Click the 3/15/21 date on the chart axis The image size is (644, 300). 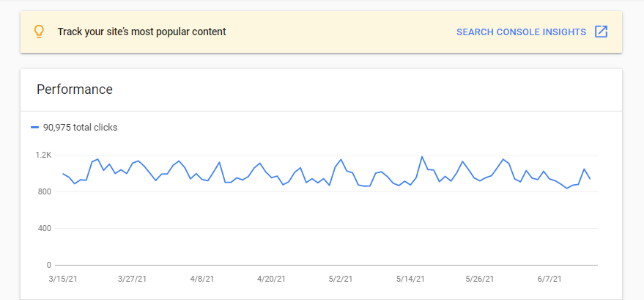tap(63, 279)
